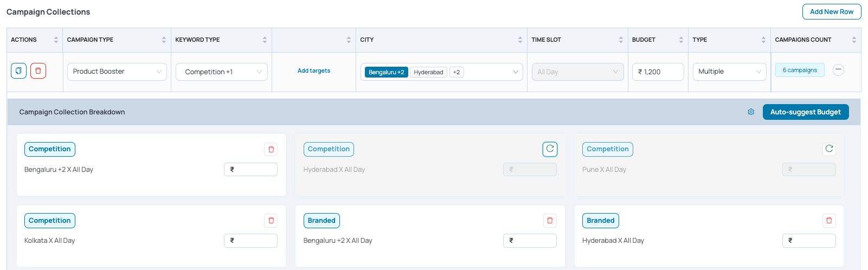Click the Add New Row button
This screenshot has height=270, width=868.
point(832,11)
